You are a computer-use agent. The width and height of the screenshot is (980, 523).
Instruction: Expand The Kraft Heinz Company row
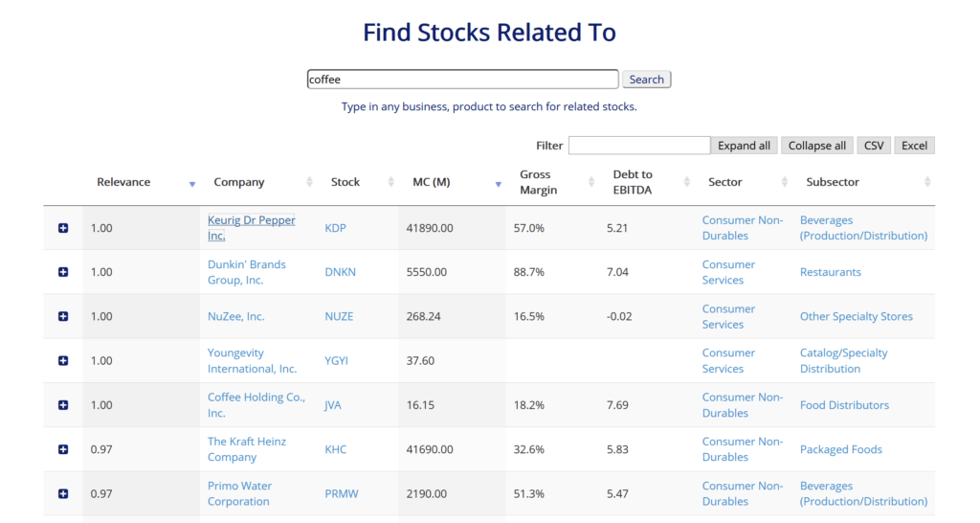pos(63,449)
